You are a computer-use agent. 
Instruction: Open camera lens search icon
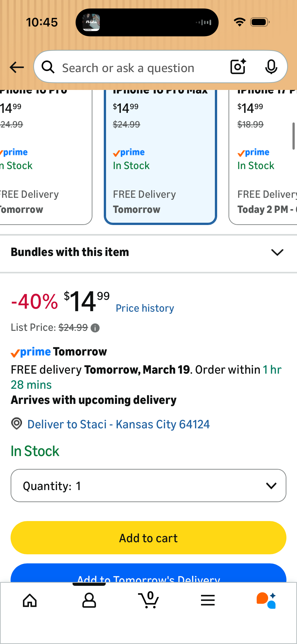coord(238,67)
